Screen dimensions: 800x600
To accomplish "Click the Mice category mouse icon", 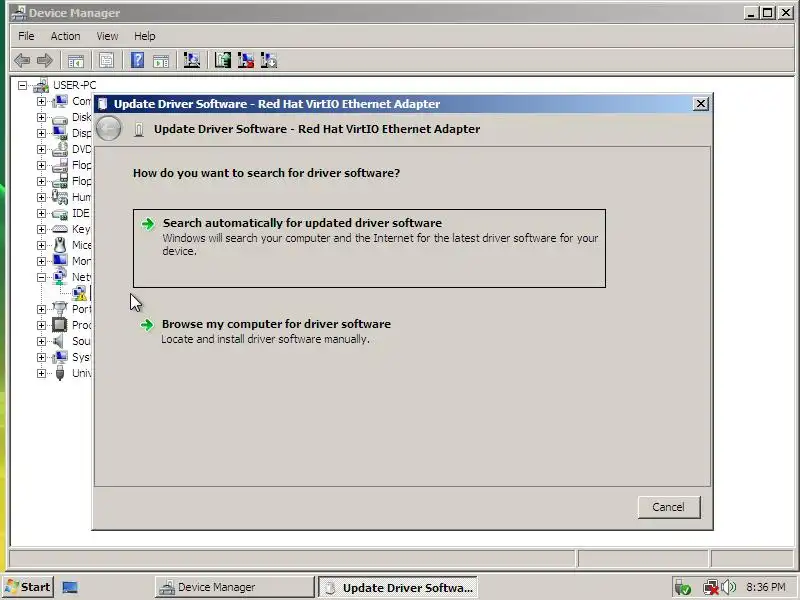I will point(60,245).
